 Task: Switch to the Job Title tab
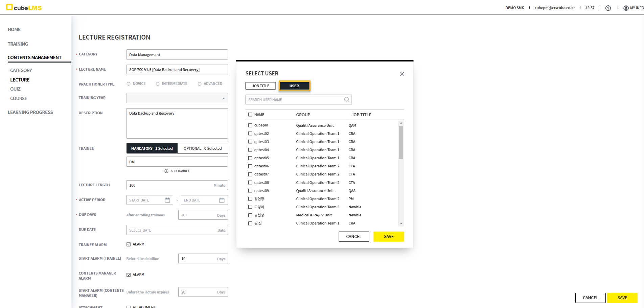pyautogui.click(x=260, y=86)
